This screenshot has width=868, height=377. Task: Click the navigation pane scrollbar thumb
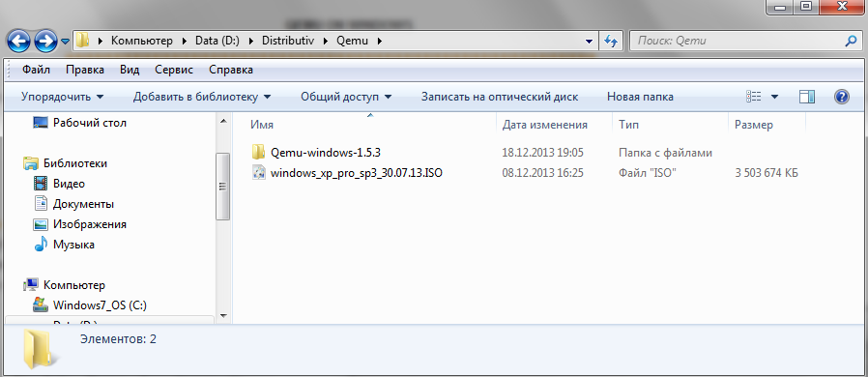click(223, 187)
